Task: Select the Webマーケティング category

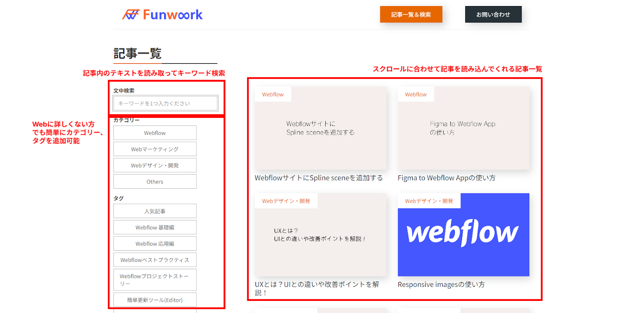Action: point(155,149)
